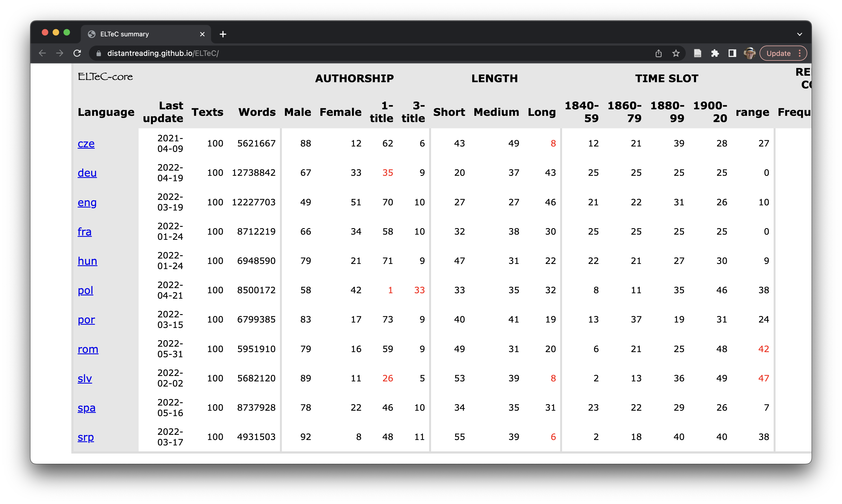Click the 1900-20 column header
Image resolution: width=842 pixels, height=504 pixels.
pos(710,112)
